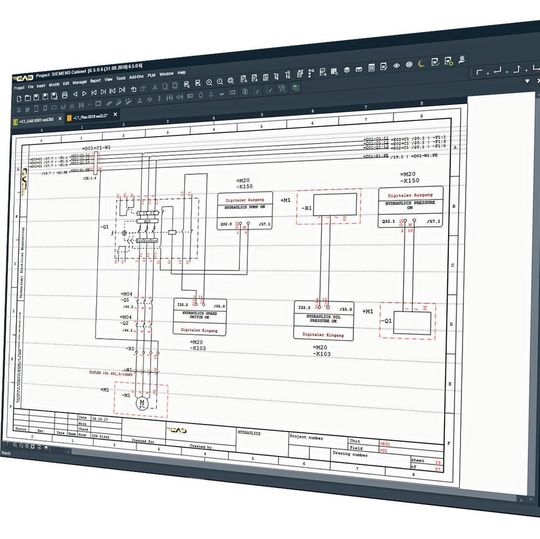The height and width of the screenshot is (539, 540).
Task: Click the 'Project number' title block field
Action: [x=306, y=438]
